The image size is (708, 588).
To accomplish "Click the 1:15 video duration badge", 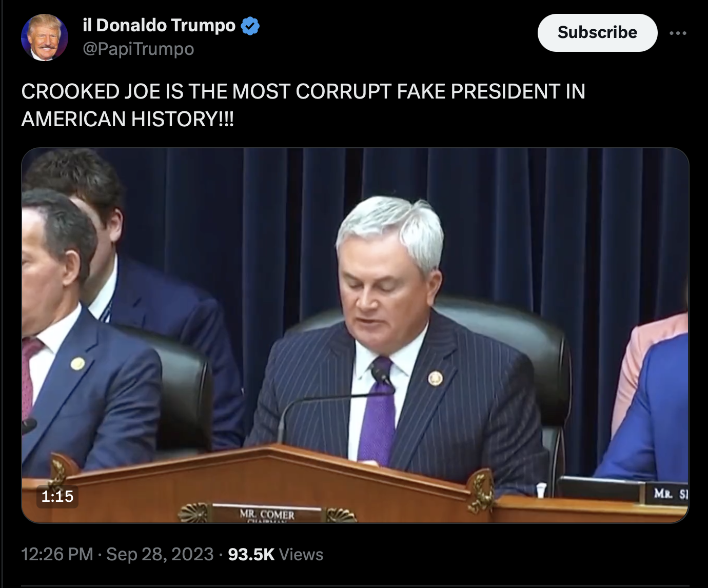I will click(57, 496).
